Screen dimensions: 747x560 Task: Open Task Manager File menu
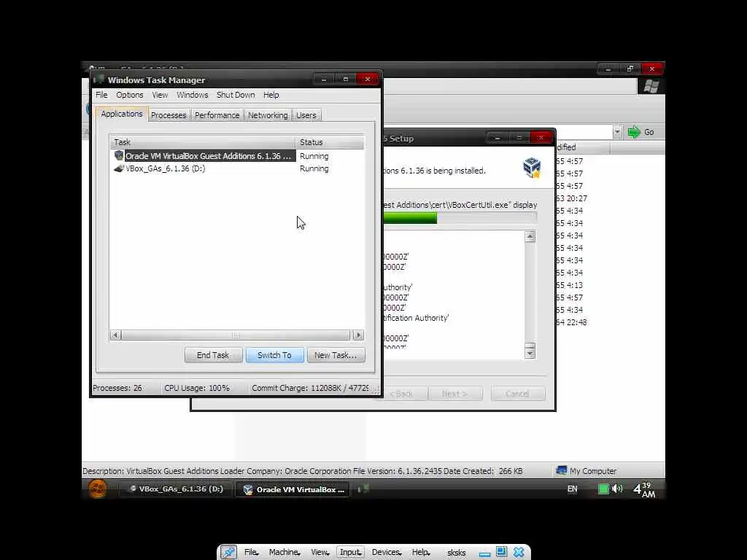click(x=101, y=95)
